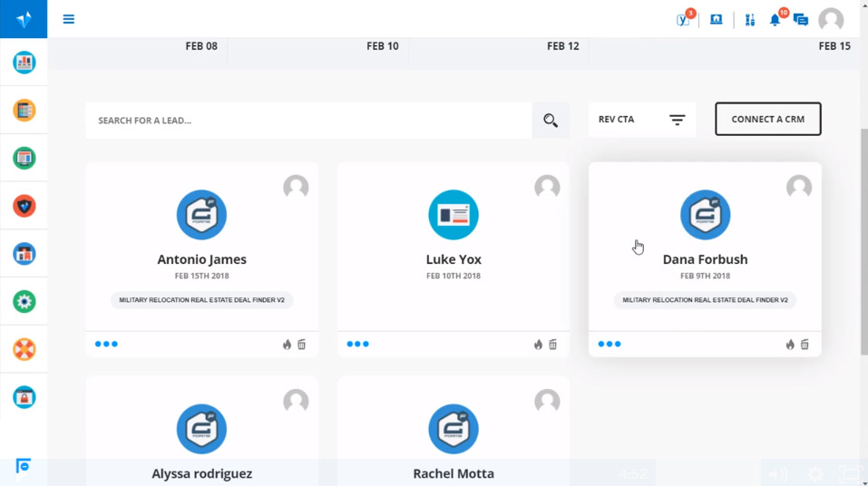Open the notifications bell with 10 badge
Image resolution: width=868 pixels, height=486 pixels.
point(775,20)
